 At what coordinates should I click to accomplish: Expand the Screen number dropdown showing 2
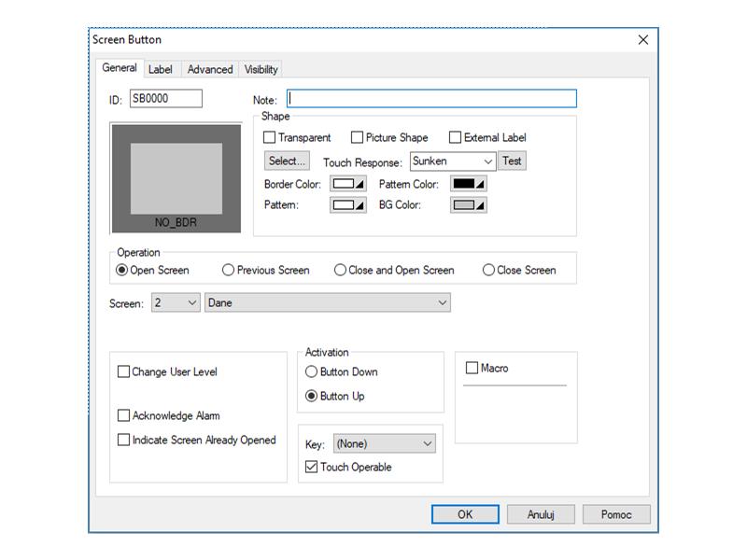coord(176,302)
